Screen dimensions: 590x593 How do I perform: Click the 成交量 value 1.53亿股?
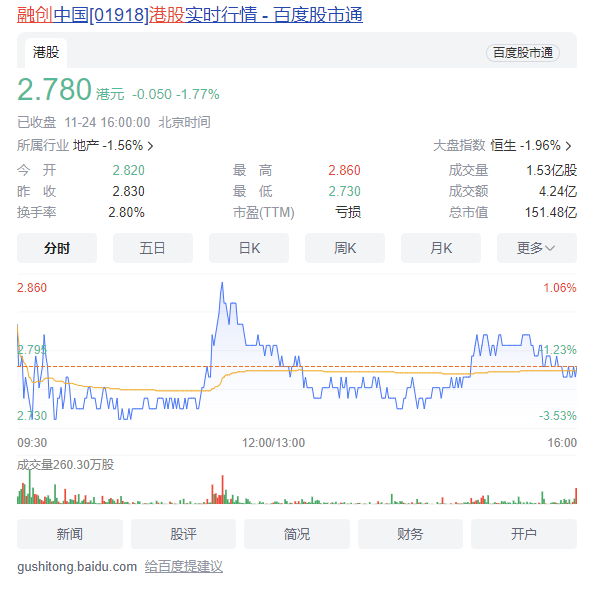pos(552,170)
